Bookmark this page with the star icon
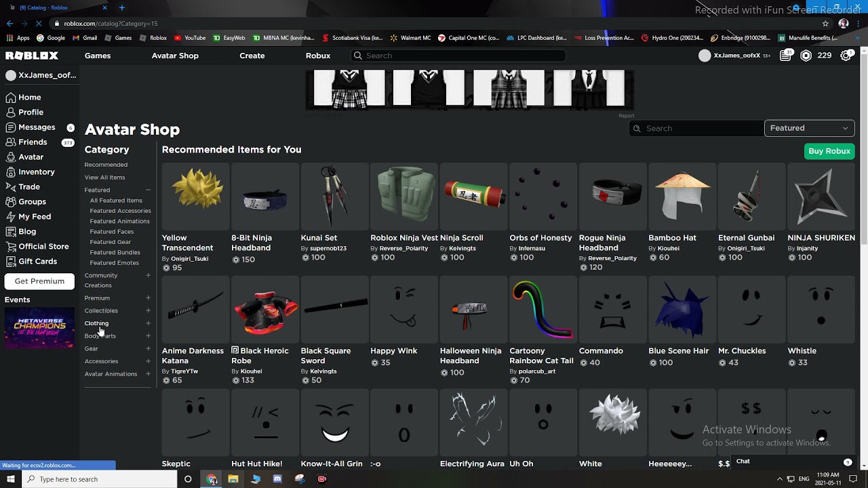 [825, 23]
